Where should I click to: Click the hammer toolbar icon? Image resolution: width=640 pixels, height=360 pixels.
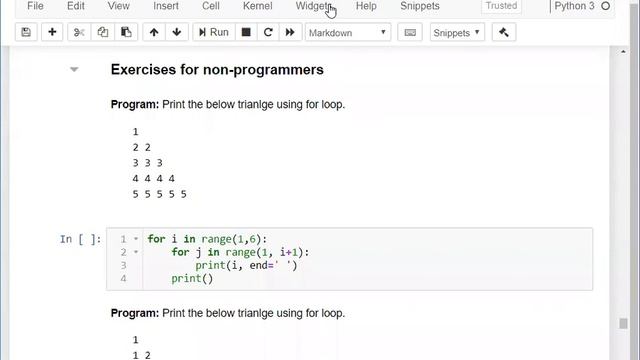point(504,32)
